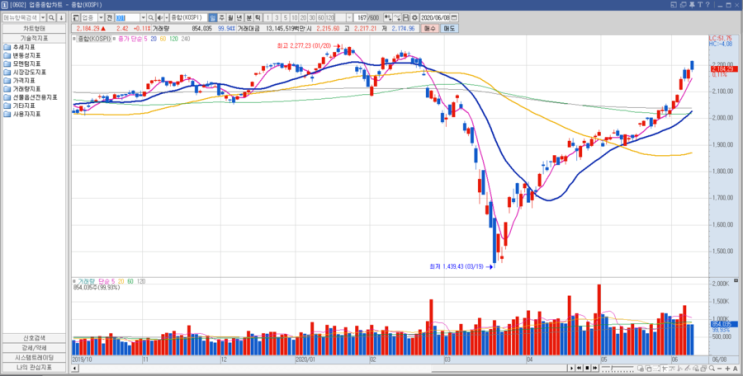Choose the 120 interval button

tap(330, 18)
